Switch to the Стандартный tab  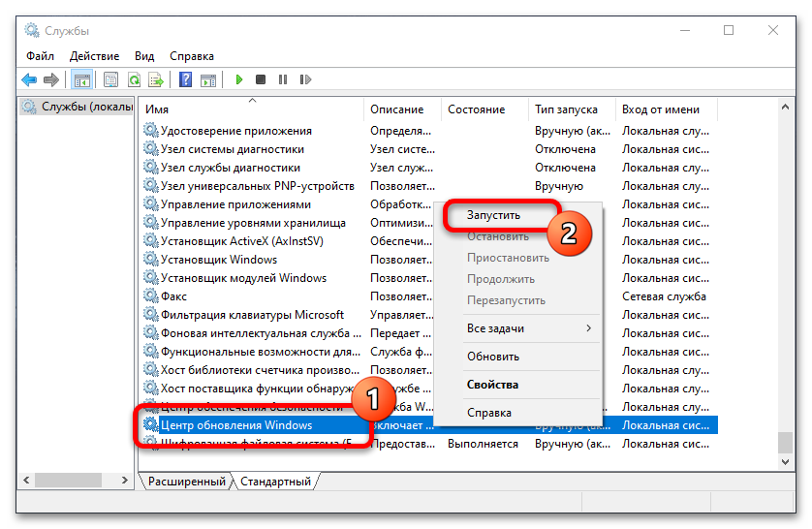point(275,482)
